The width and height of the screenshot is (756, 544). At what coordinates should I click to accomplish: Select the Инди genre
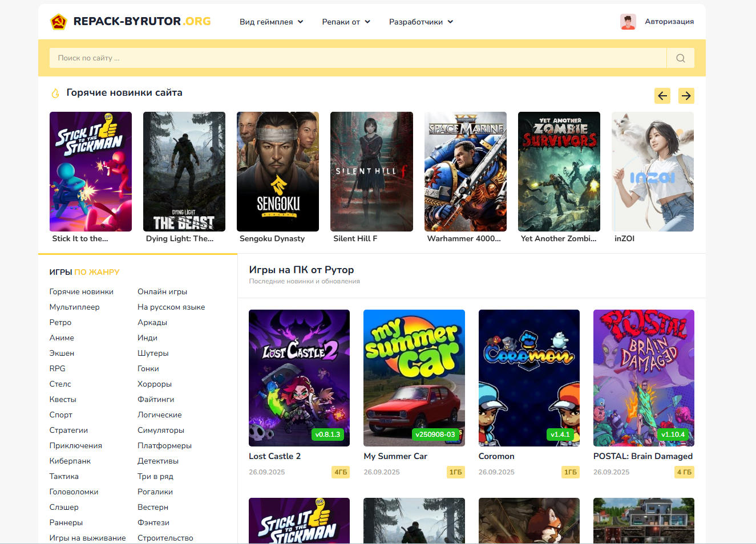[147, 338]
